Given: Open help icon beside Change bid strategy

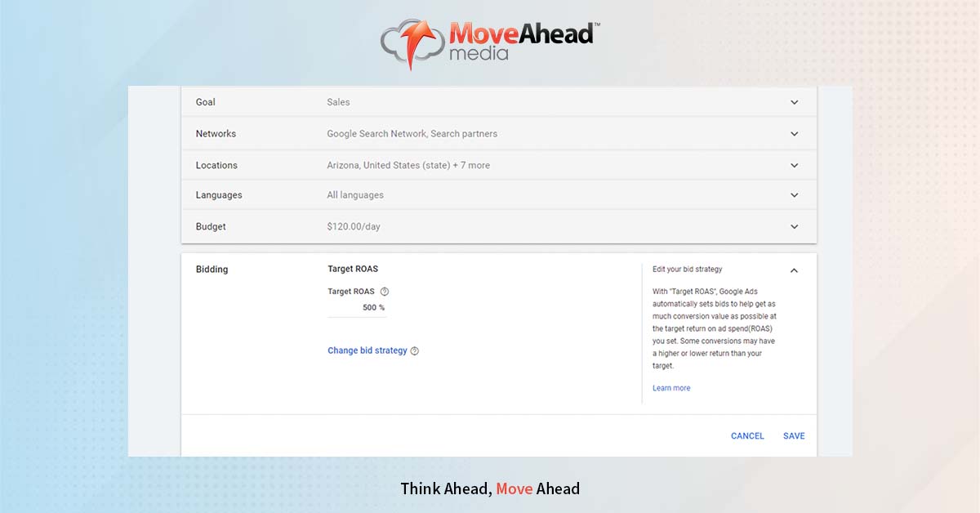Looking at the screenshot, I should click(415, 351).
